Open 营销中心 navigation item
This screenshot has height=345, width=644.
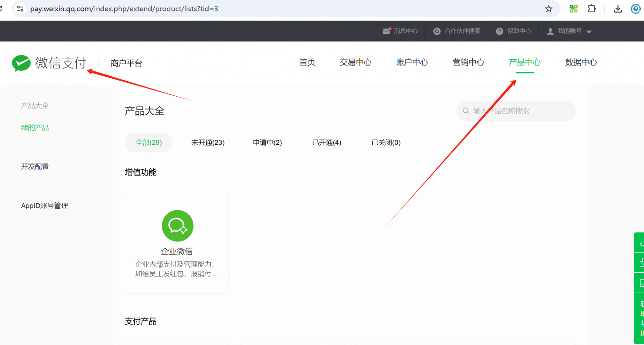coord(468,62)
